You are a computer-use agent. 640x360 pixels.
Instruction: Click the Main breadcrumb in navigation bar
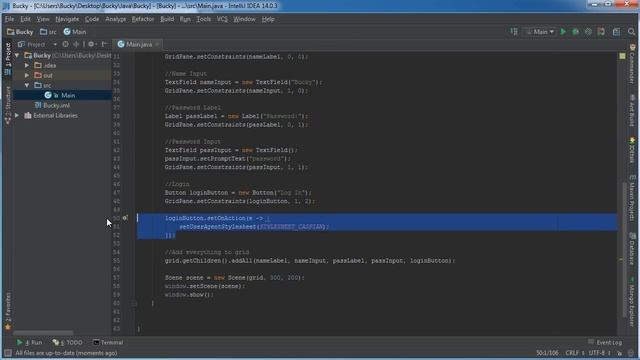pyautogui.click(x=75, y=31)
